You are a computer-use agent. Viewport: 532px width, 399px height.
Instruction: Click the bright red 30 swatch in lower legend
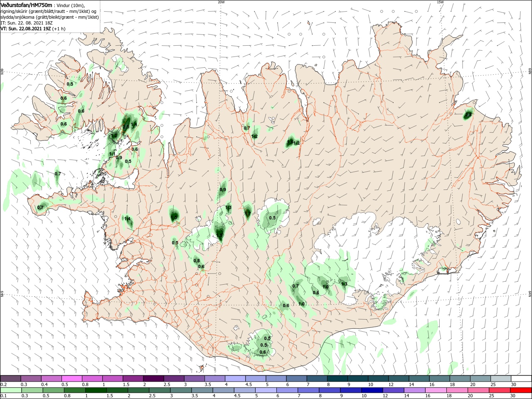point(520,390)
